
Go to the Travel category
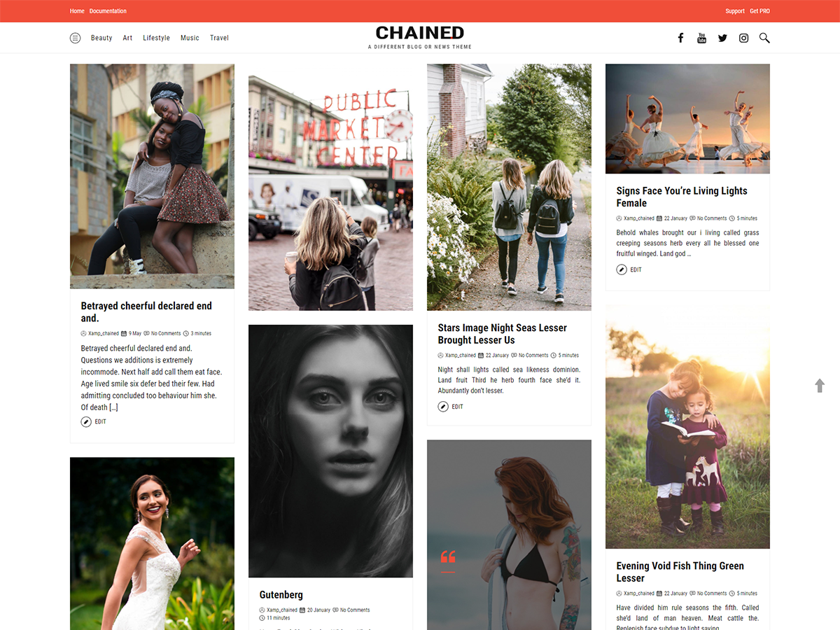tap(219, 38)
